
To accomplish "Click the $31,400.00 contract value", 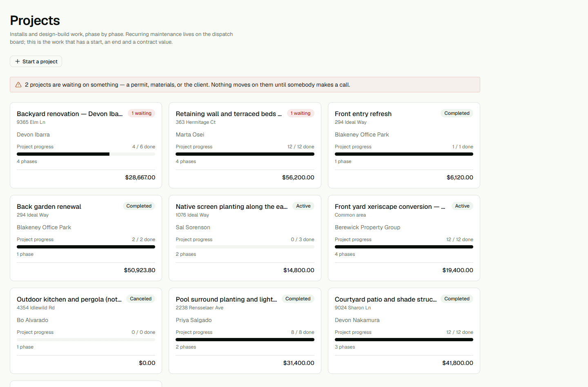I will (x=299, y=363).
